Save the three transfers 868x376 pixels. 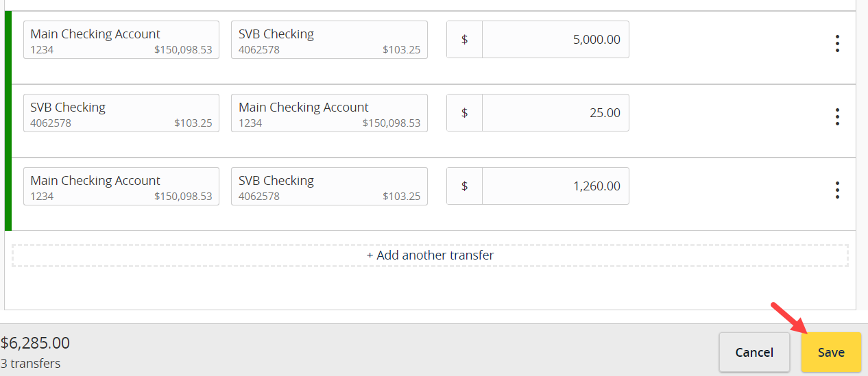[x=831, y=352]
